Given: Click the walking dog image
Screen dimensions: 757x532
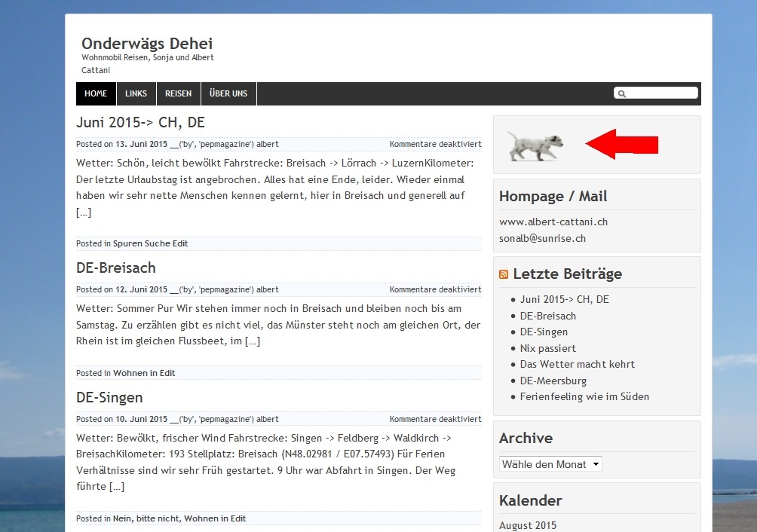Looking at the screenshot, I should 535,145.
